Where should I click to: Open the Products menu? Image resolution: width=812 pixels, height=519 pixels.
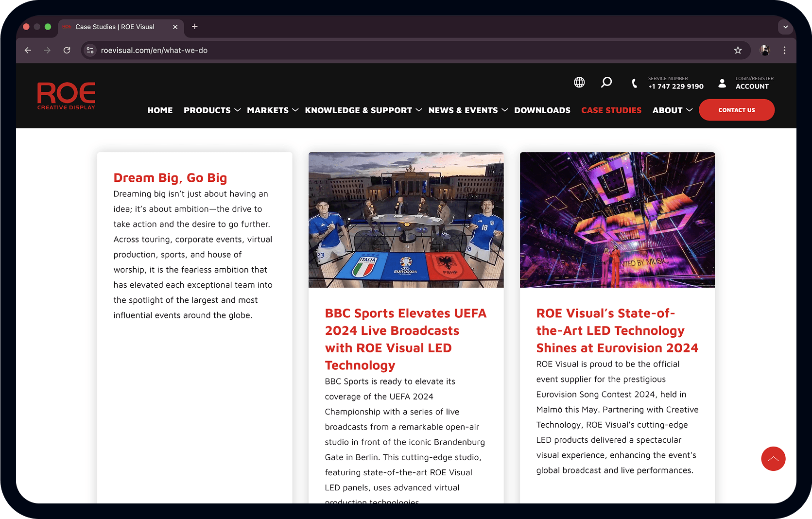pyautogui.click(x=207, y=110)
